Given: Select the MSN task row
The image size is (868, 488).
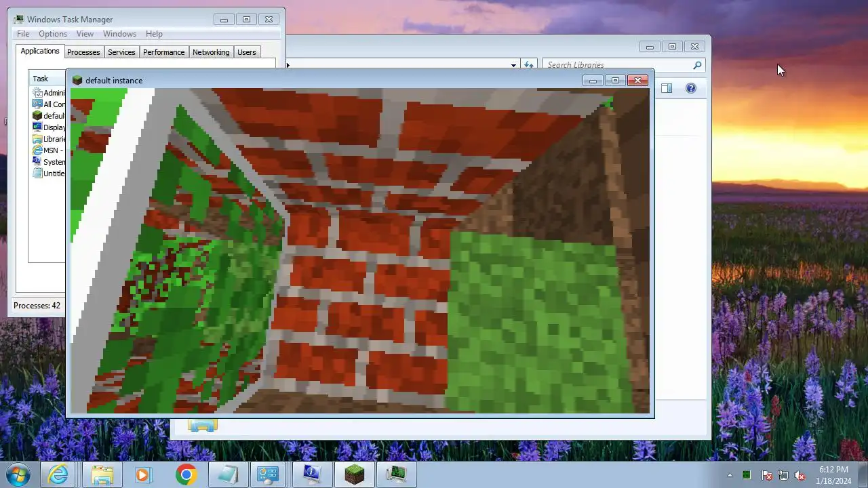Looking at the screenshot, I should tap(49, 150).
